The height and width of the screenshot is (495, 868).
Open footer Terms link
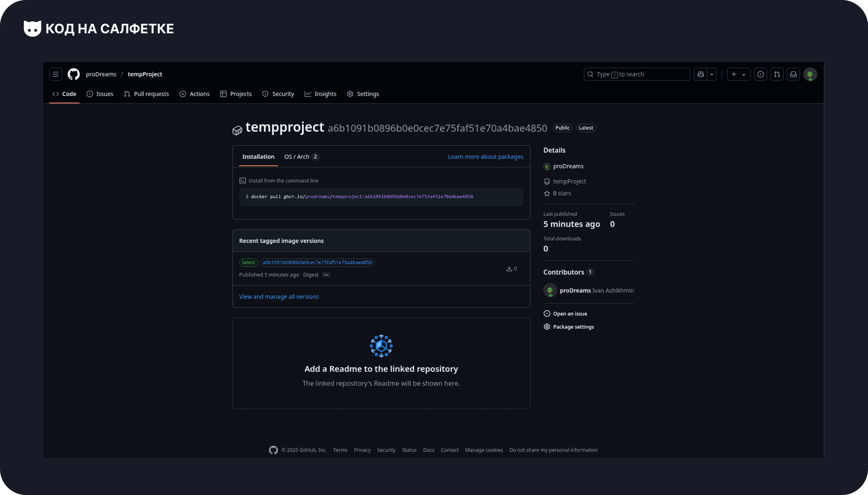tap(340, 450)
